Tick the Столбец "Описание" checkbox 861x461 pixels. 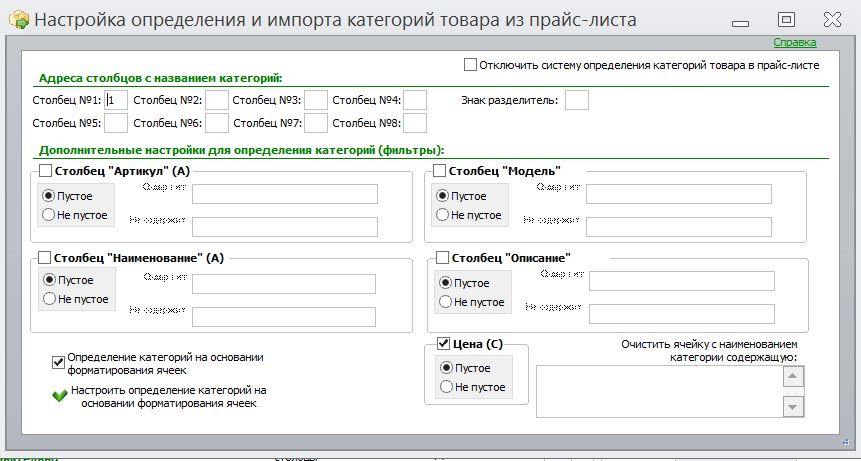442,257
